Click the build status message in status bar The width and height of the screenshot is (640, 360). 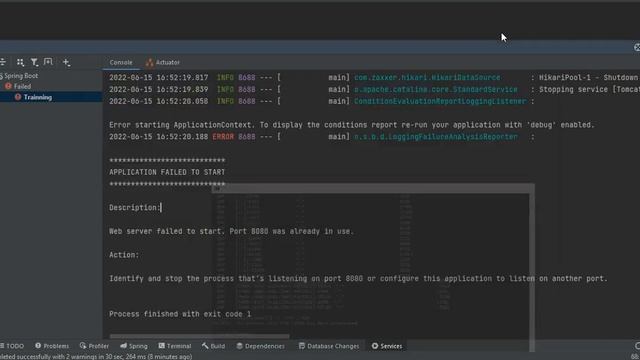coord(96,357)
